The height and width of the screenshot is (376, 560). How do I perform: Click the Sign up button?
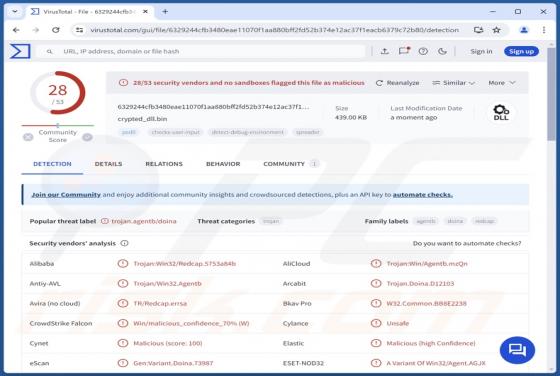[x=521, y=51]
